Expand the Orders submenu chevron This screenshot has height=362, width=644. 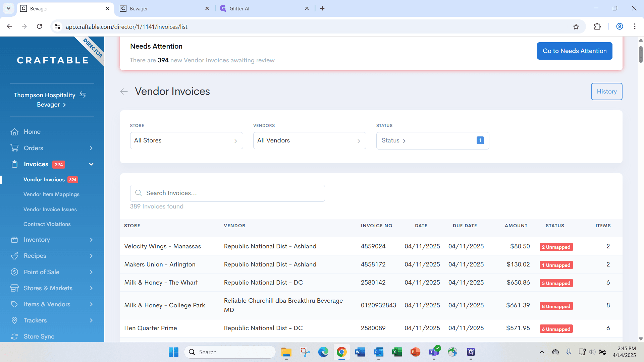pos(91,148)
